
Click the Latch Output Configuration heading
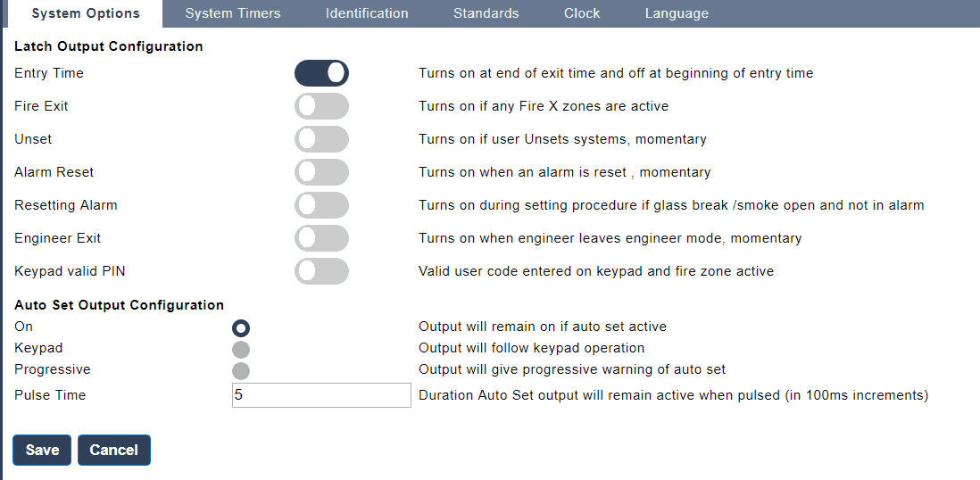(x=109, y=46)
